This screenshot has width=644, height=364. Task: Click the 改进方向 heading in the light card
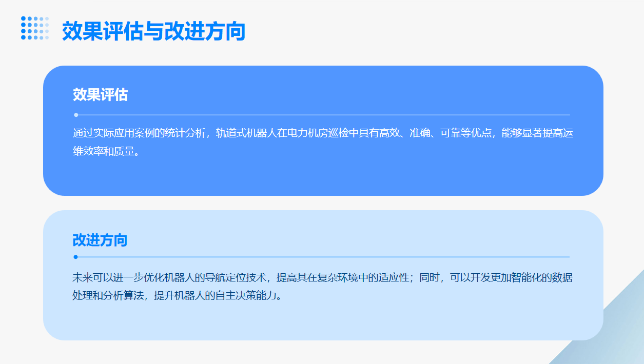pos(100,240)
